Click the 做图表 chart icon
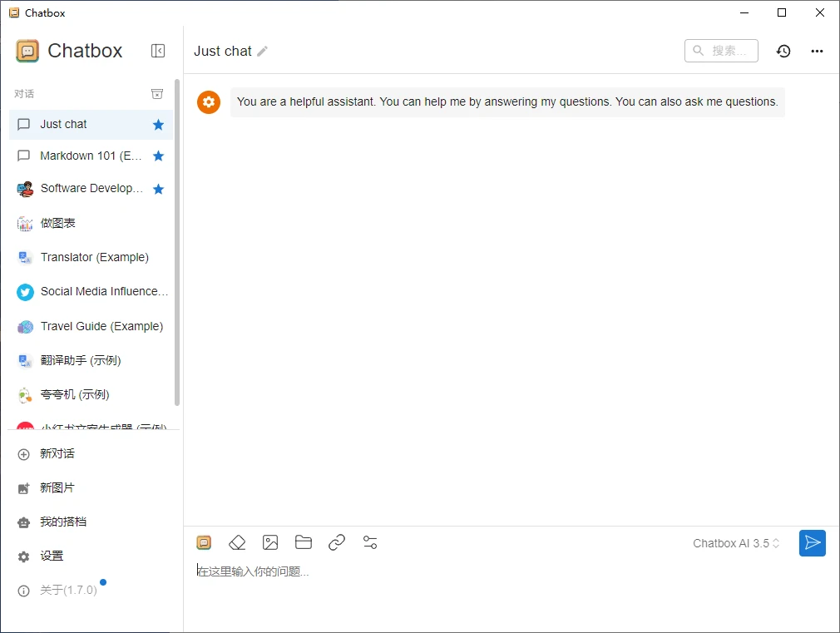Image resolution: width=840 pixels, height=633 pixels. (x=25, y=224)
